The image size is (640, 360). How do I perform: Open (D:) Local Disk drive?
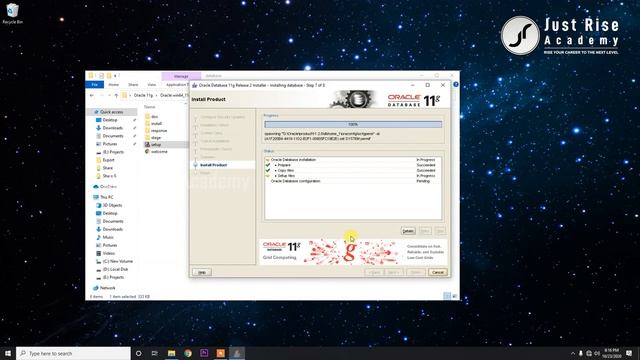pos(116,269)
